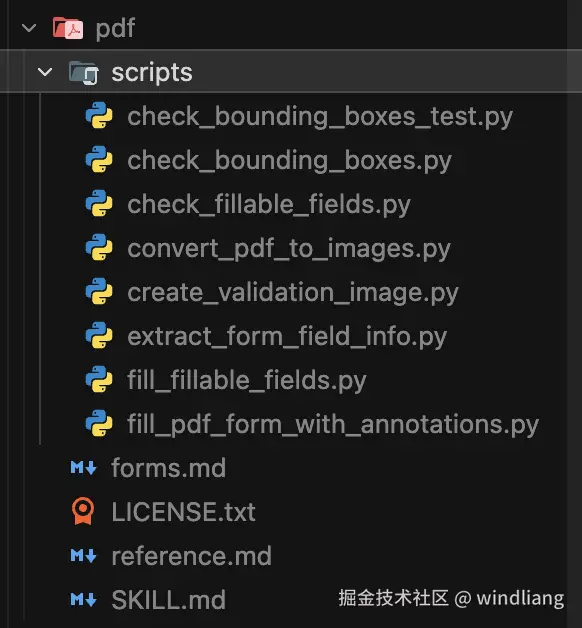The image size is (582, 628).
Task: Open check_bounding_boxes.py file
Action: [290, 161]
